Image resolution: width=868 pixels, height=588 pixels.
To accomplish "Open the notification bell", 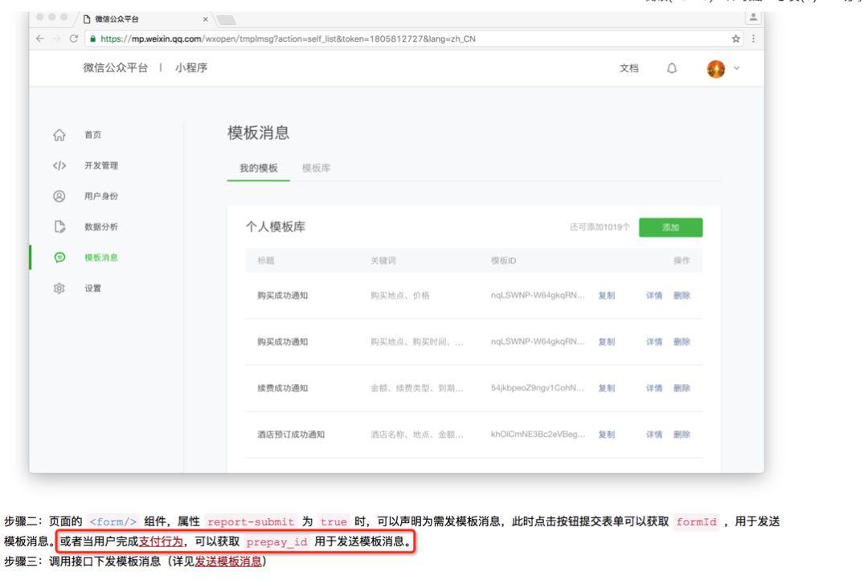I will [x=671, y=68].
